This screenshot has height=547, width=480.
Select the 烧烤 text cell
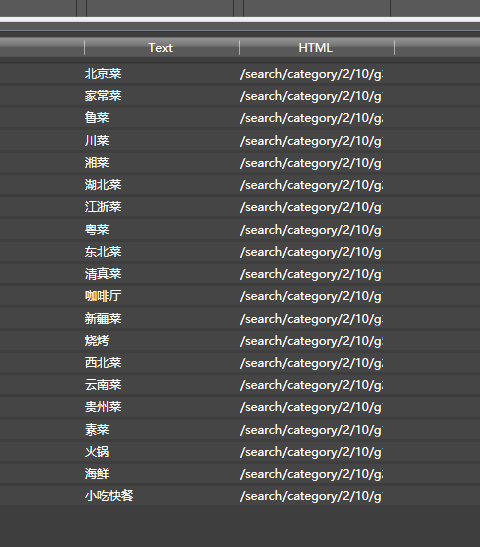click(x=97, y=341)
